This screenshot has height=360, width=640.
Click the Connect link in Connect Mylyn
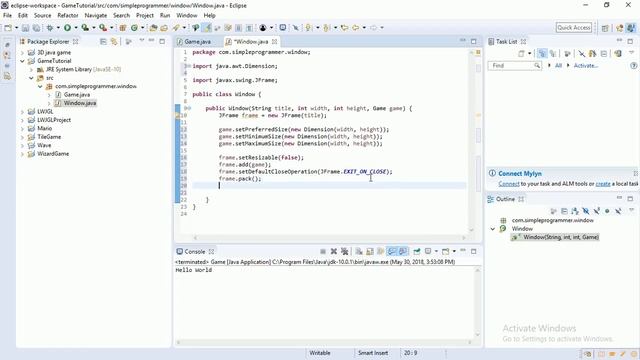point(509,184)
